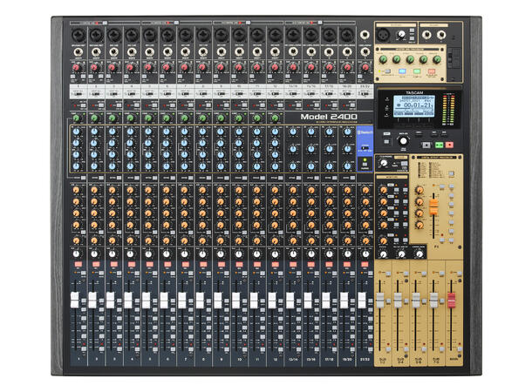Viewport: 532px width, 392px height.
Task: Click the Bluetooth pairing button
Action: 365,165
